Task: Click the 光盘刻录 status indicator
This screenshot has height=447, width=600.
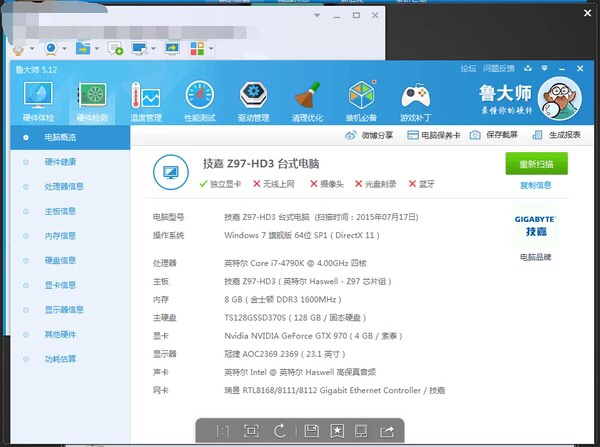Action: click(x=375, y=184)
